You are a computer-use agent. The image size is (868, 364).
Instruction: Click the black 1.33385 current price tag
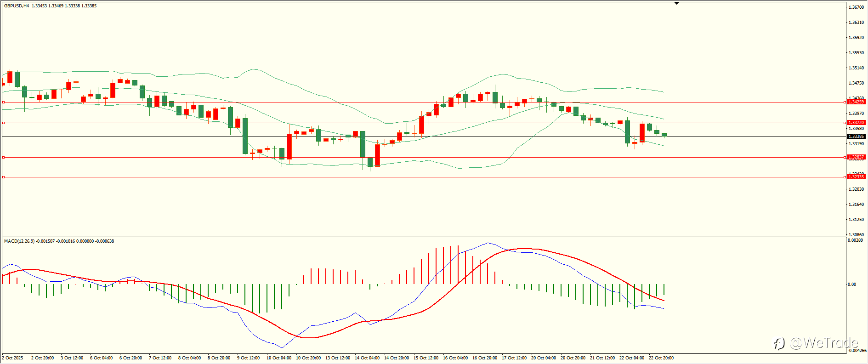[x=856, y=136]
